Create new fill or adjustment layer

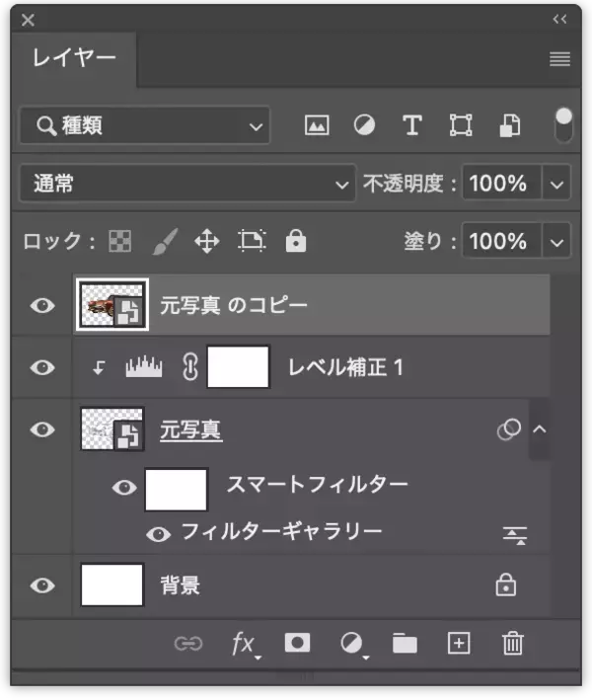pos(353,645)
